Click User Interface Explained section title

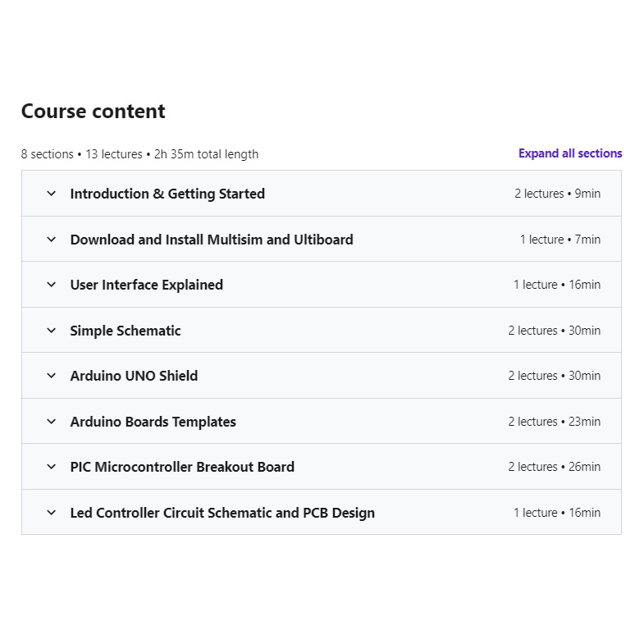click(147, 285)
